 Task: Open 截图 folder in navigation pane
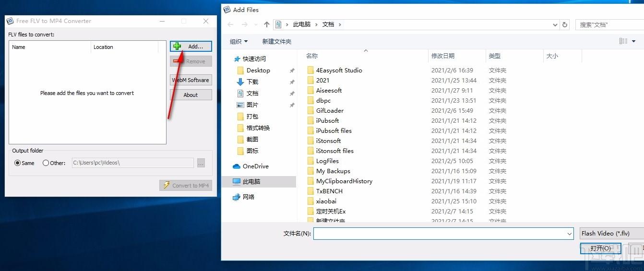pyautogui.click(x=252, y=140)
